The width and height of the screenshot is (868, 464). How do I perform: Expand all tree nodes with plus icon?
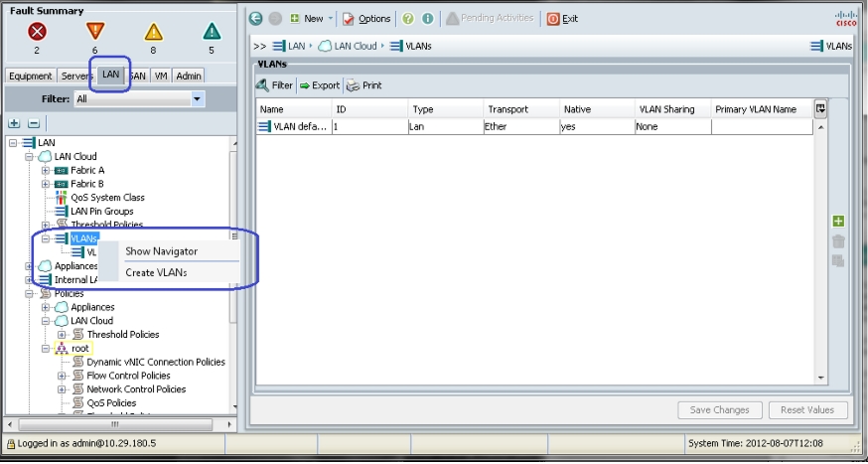point(14,123)
